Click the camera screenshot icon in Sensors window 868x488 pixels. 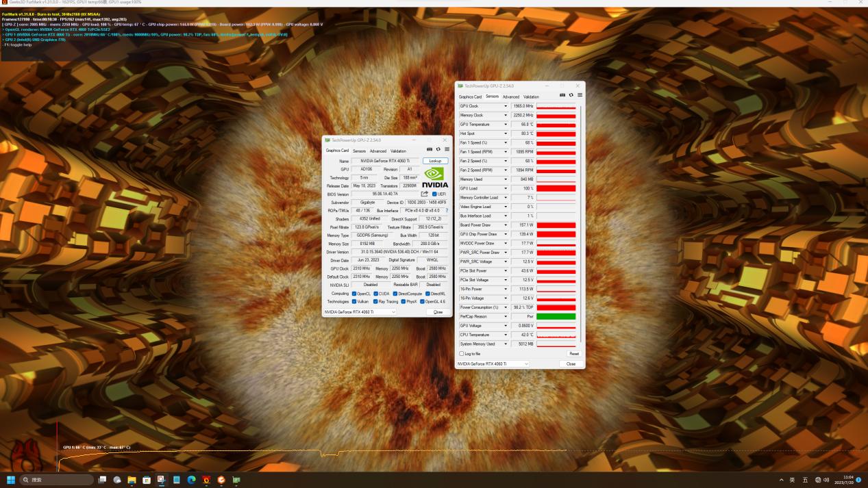pyautogui.click(x=562, y=94)
